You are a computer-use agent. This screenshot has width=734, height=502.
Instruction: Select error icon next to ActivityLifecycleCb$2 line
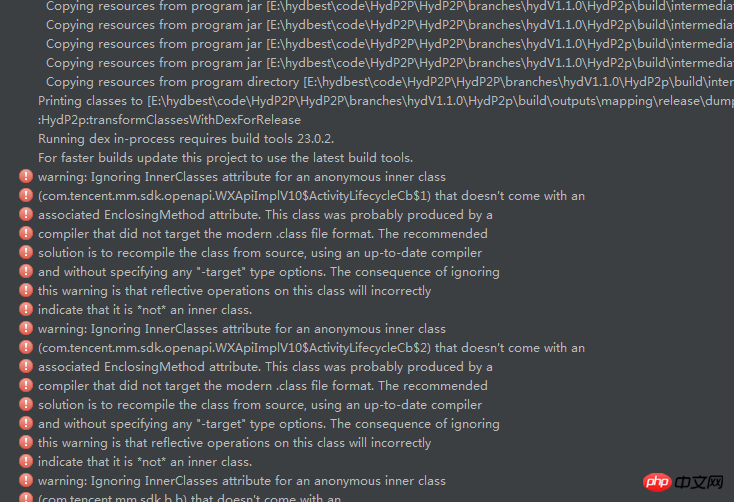(26, 347)
